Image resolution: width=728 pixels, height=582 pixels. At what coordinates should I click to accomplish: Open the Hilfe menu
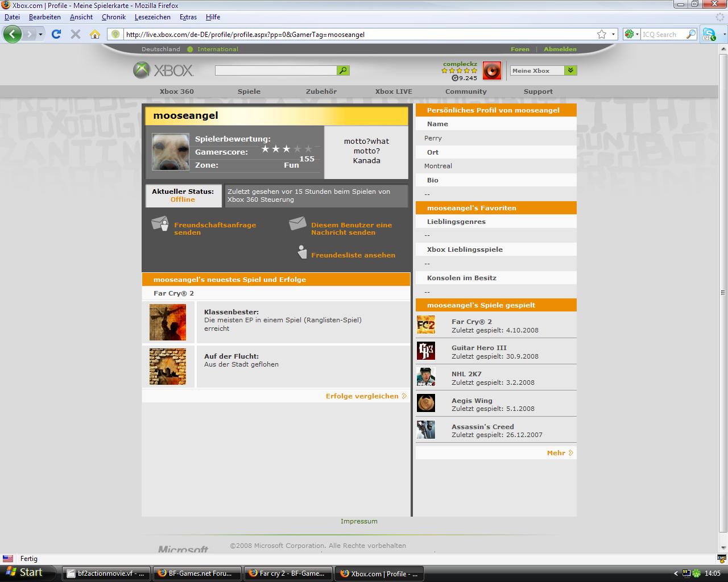click(213, 17)
